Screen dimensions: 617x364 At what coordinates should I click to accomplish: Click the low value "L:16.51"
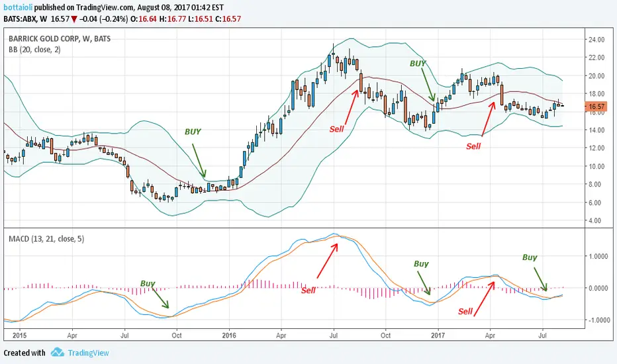pos(201,19)
